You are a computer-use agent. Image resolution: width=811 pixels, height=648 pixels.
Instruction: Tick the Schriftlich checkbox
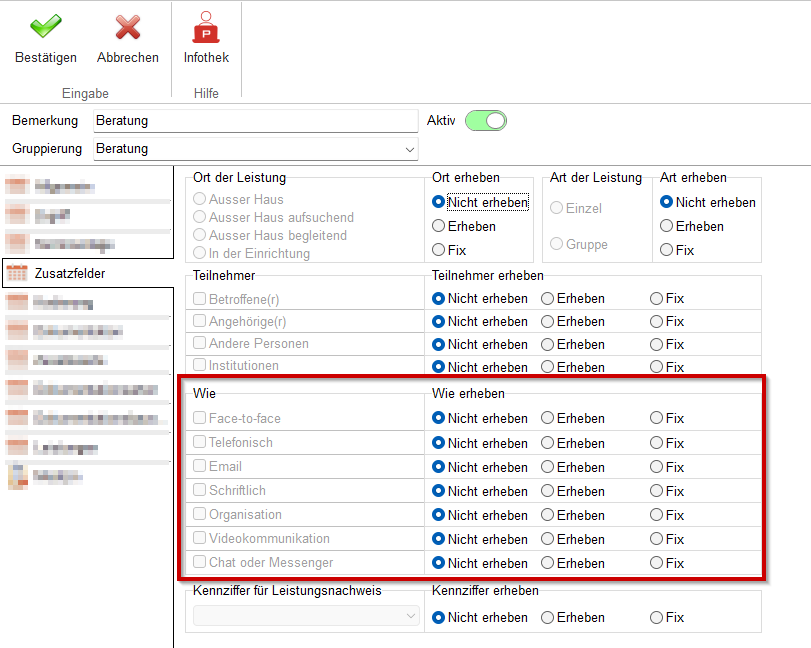click(x=200, y=489)
